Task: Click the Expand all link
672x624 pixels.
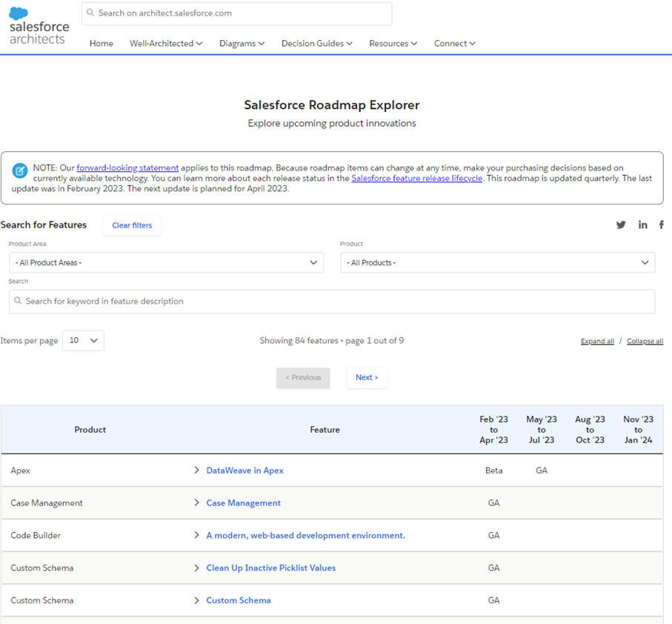Action: tap(597, 342)
